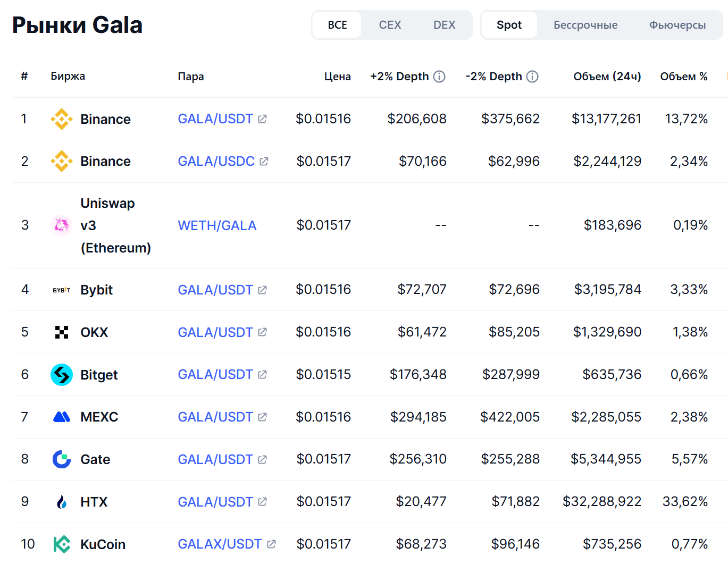Open the Bitget exchange name
This screenshot has height=564, width=728.
click(x=99, y=375)
